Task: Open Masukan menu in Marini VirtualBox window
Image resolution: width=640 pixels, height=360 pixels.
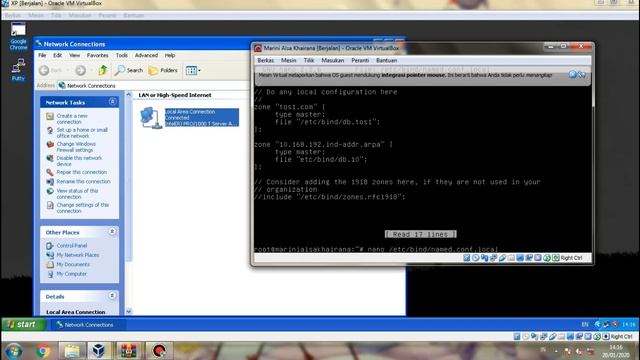Action: click(x=333, y=60)
